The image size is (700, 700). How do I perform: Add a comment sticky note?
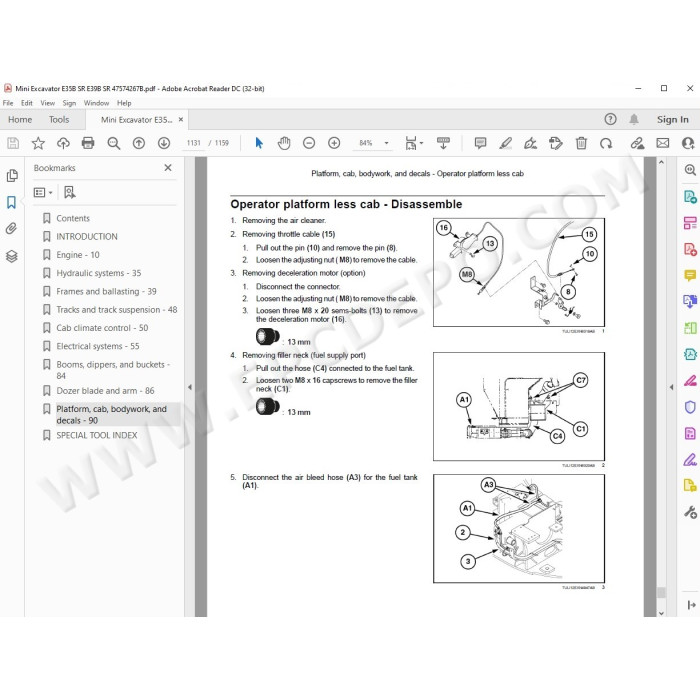(x=480, y=143)
